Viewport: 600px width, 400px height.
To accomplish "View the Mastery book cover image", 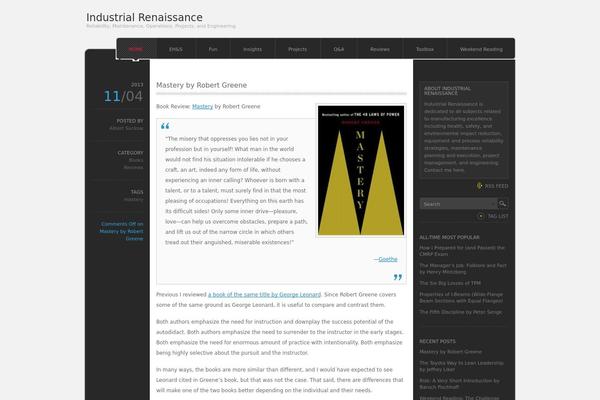I will coord(361,170).
